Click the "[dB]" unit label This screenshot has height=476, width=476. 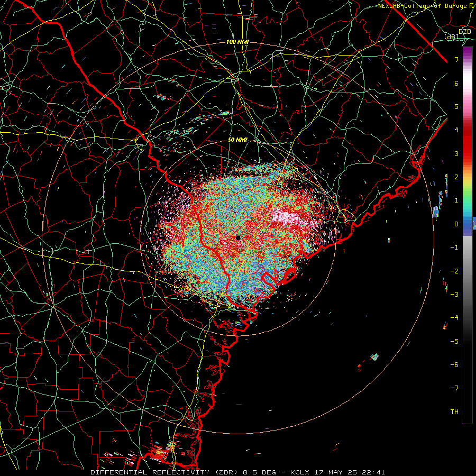coord(452,36)
